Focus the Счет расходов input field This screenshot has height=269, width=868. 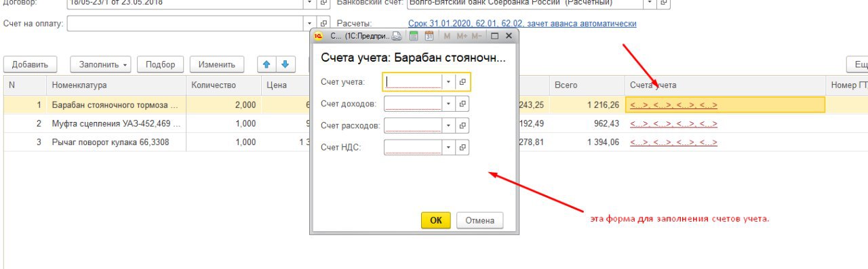[413, 125]
